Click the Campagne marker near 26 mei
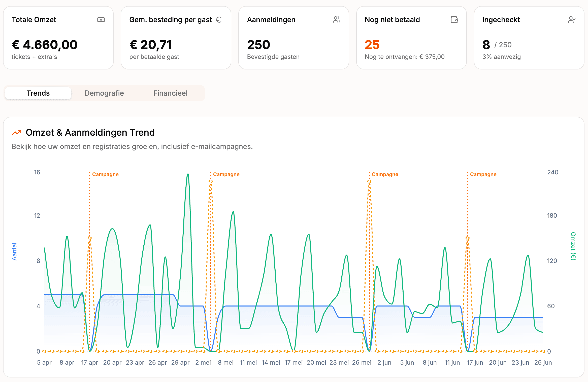Viewport: 588px width, 382px height. (385, 174)
